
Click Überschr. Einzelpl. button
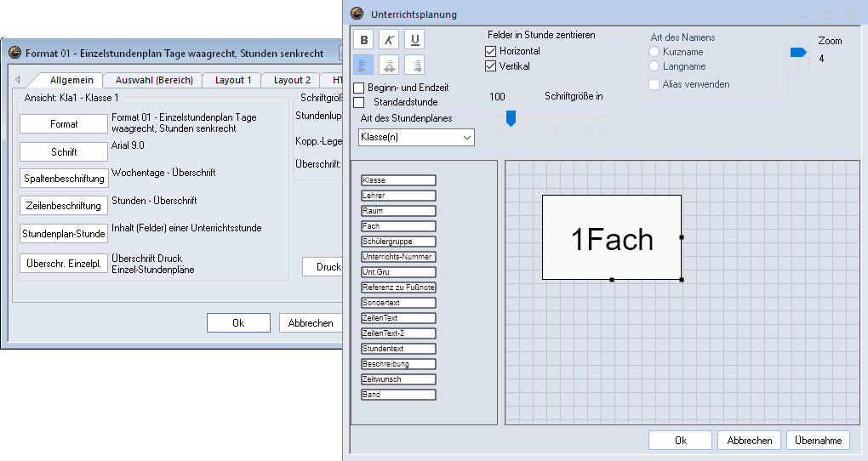[x=64, y=264]
